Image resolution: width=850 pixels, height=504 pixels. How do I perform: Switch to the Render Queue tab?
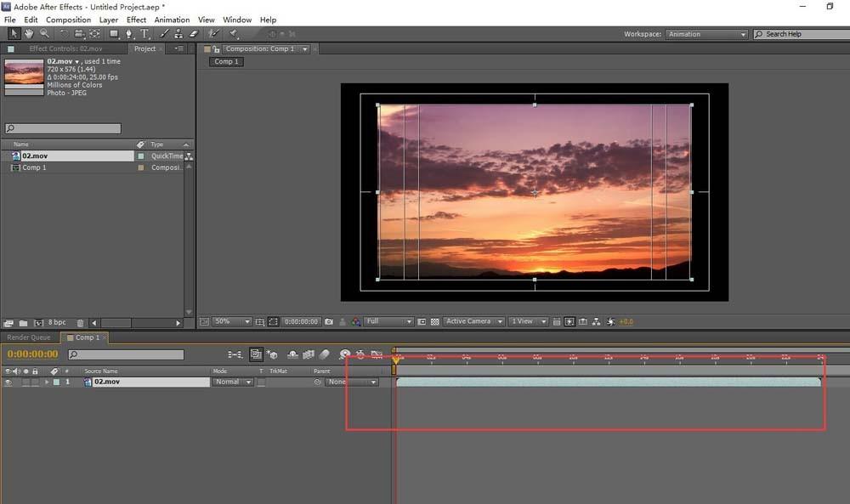[x=29, y=337]
